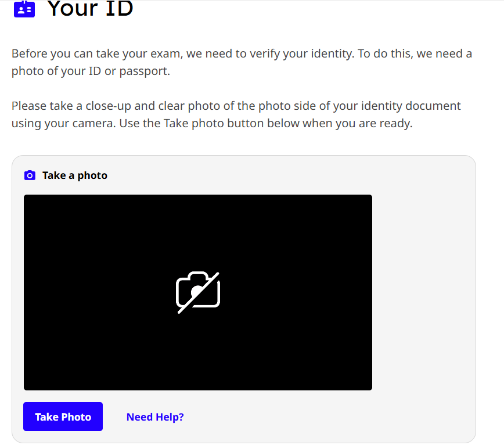Click the crossed-out camera icon in preview

[x=198, y=292]
